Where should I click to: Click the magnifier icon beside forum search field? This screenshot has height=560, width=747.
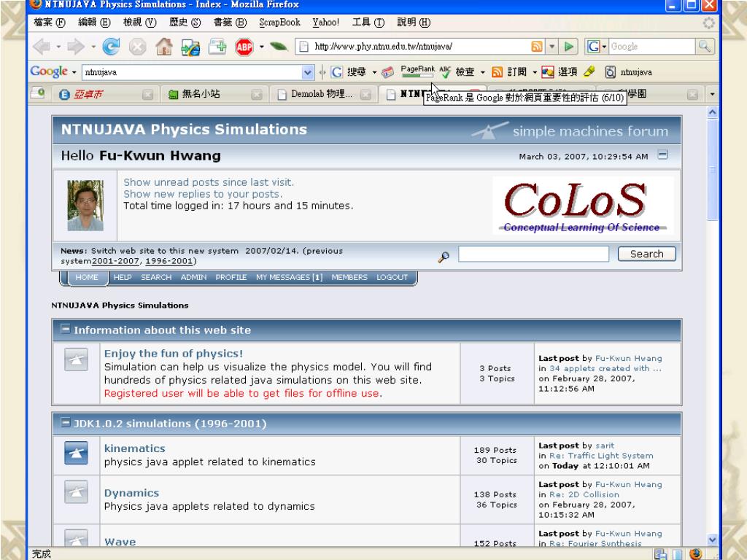point(444,257)
